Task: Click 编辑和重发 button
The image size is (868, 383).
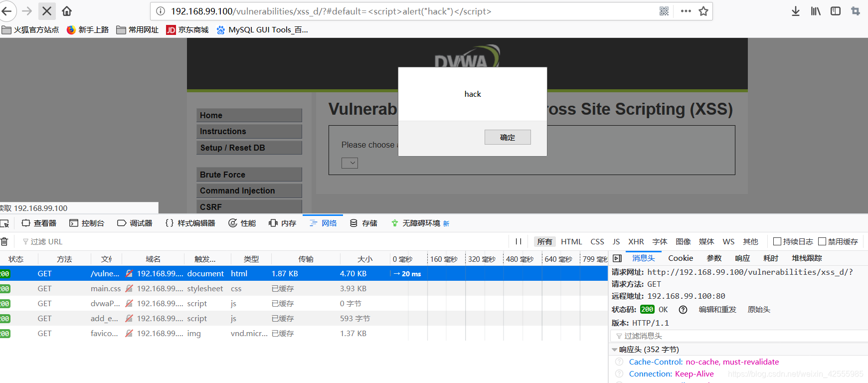Action: point(717,310)
